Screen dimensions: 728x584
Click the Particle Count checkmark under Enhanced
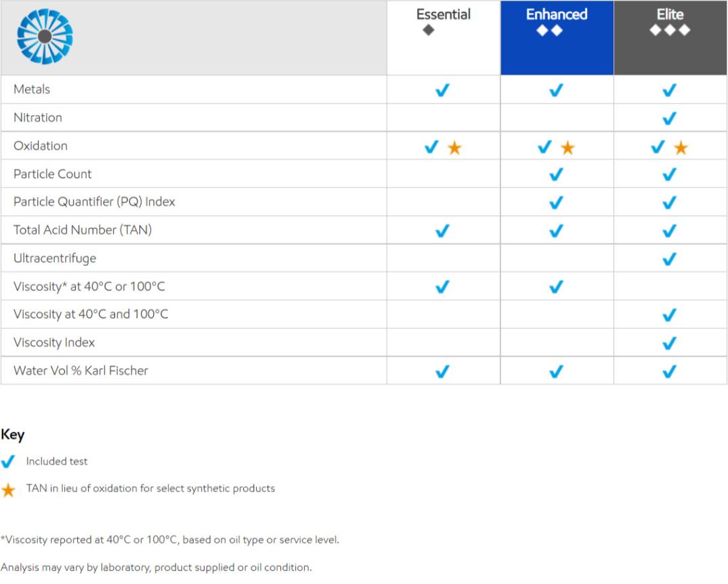[556, 175]
